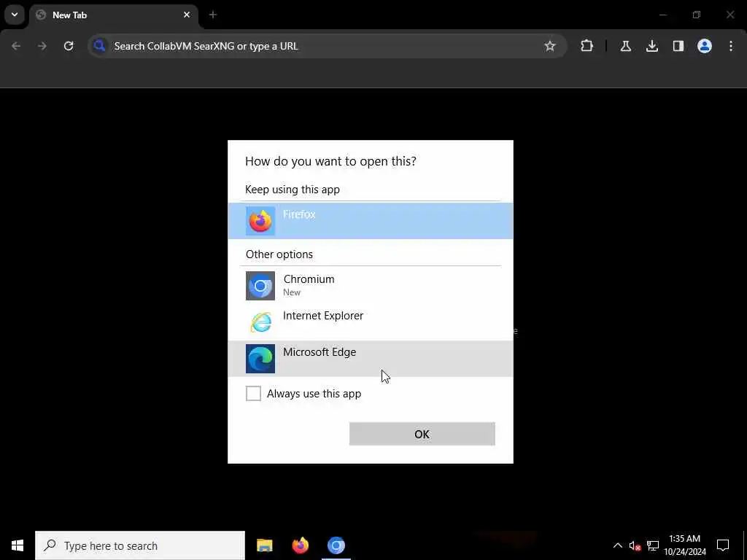Switch to the New Tab tab
The height and width of the screenshot is (560, 747).
tap(114, 15)
